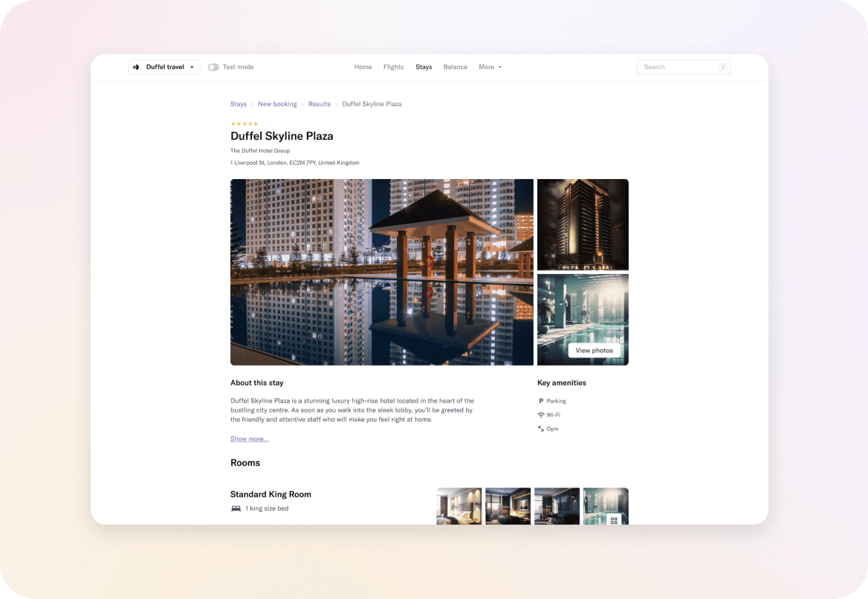Expand description with Show more
This screenshot has width=868, height=599.
pyautogui.click(x=250, y=439)
